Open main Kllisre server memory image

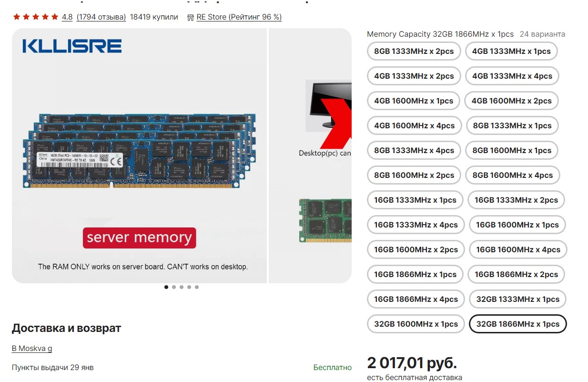click(139, 155)
